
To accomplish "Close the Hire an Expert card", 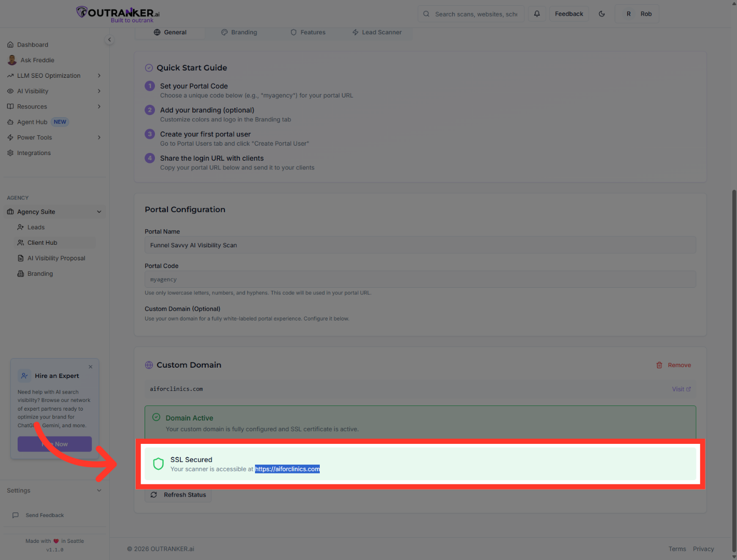I will click(91, 367).
